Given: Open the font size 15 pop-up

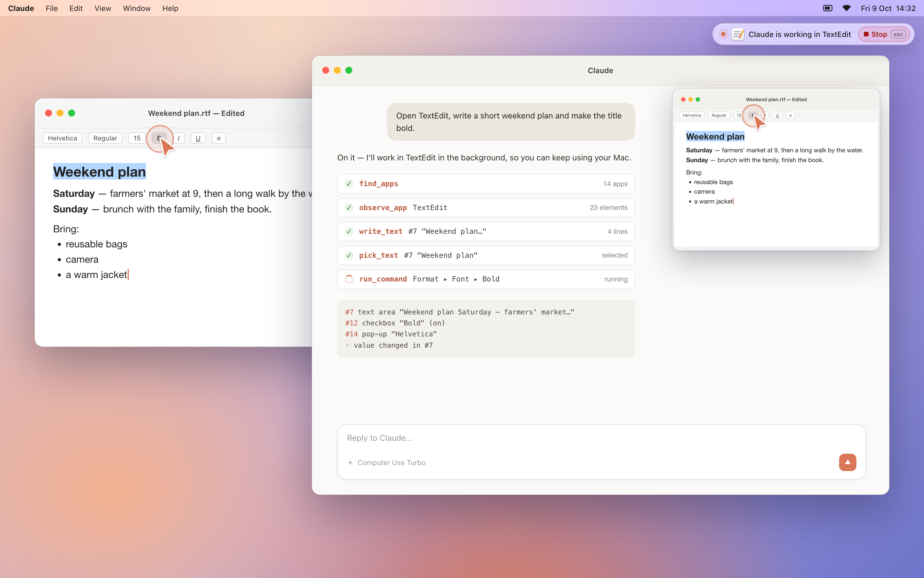Looking at the screenshot, I should tap(137, 138).
